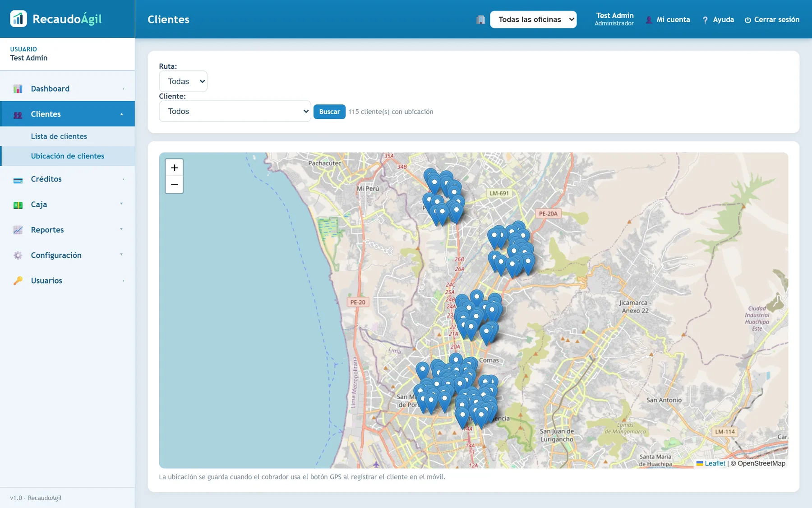Screen dimensions: 812x508
Task: Collapse the Clientes menu section
Action: coord(68,114)
